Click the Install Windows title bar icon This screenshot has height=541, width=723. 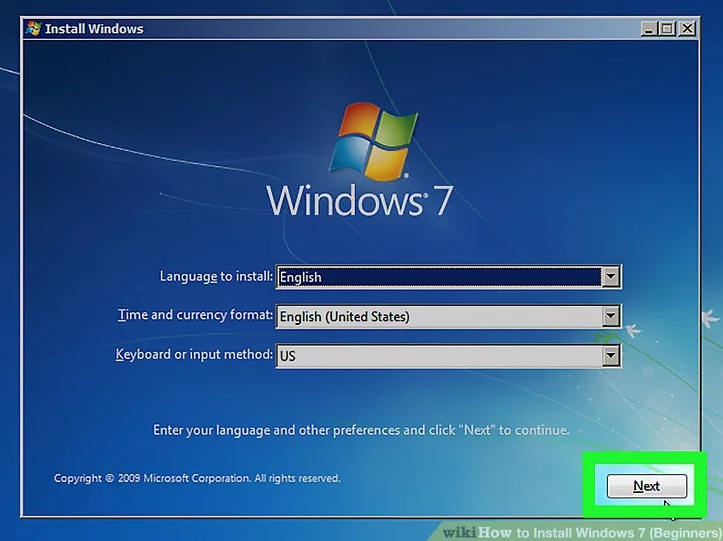point(33,29)
